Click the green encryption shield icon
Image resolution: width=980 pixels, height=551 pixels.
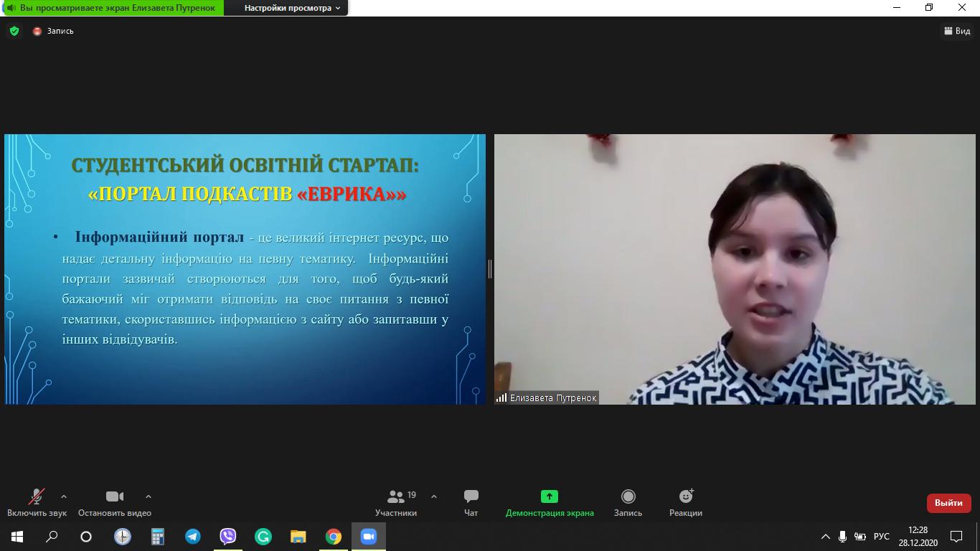(14, 31)
